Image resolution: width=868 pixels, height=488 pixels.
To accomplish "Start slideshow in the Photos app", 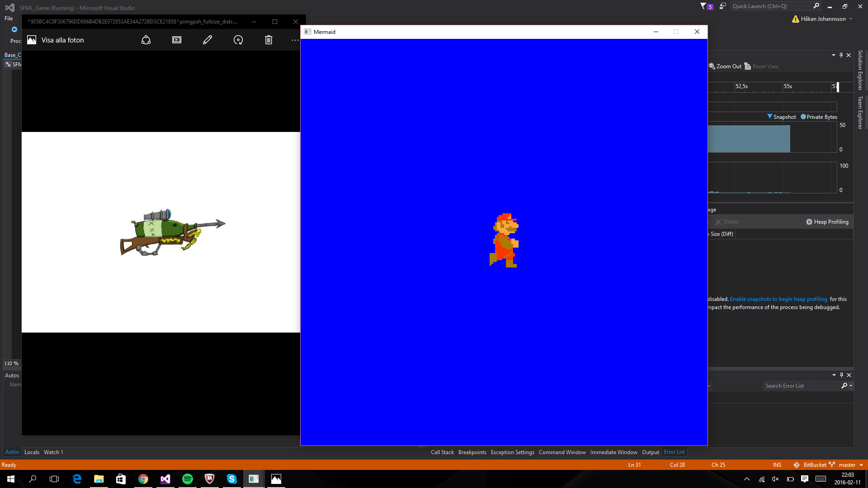I will pyautogui.click(x=177, y=40).
